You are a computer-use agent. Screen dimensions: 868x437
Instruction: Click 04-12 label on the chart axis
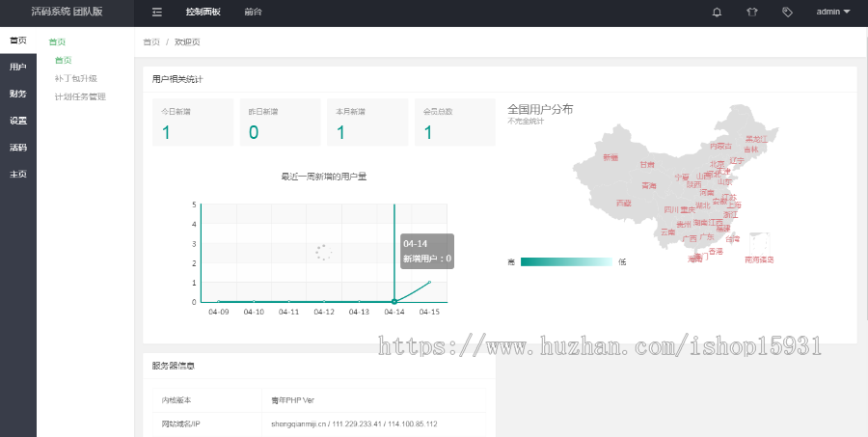point(324,312)
